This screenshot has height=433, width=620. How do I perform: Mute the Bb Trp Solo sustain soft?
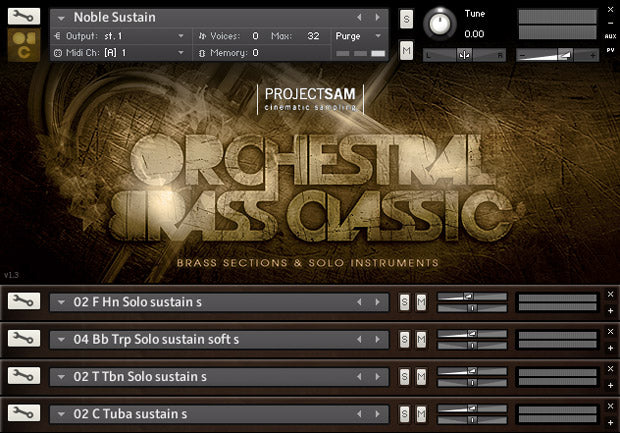click(422, 340)
